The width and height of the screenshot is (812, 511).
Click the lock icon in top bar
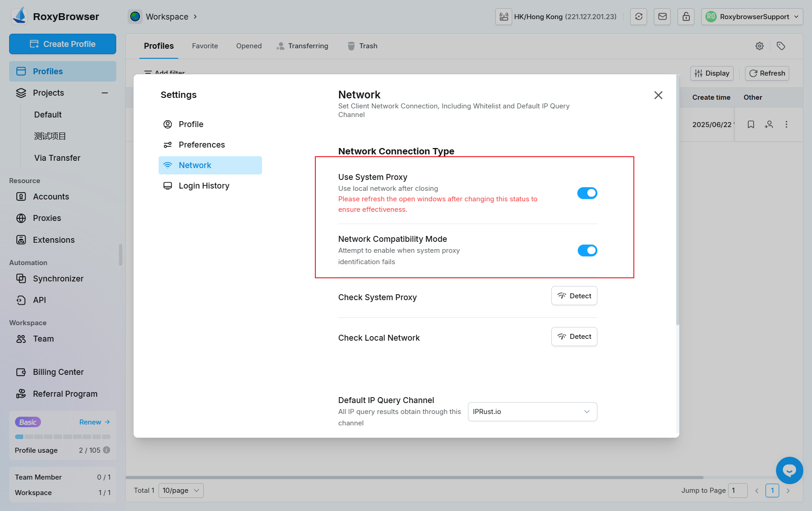(686, 17)
